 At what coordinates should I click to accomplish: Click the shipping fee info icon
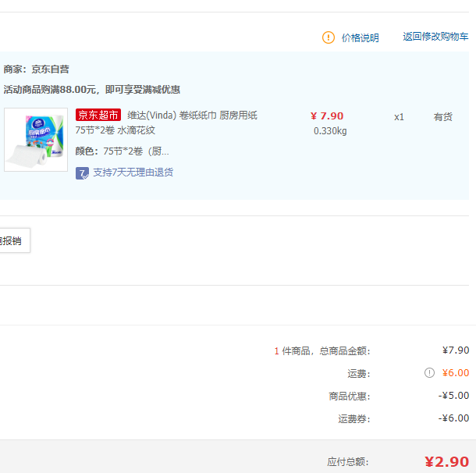pyautogui.click(x=429, y=372)
